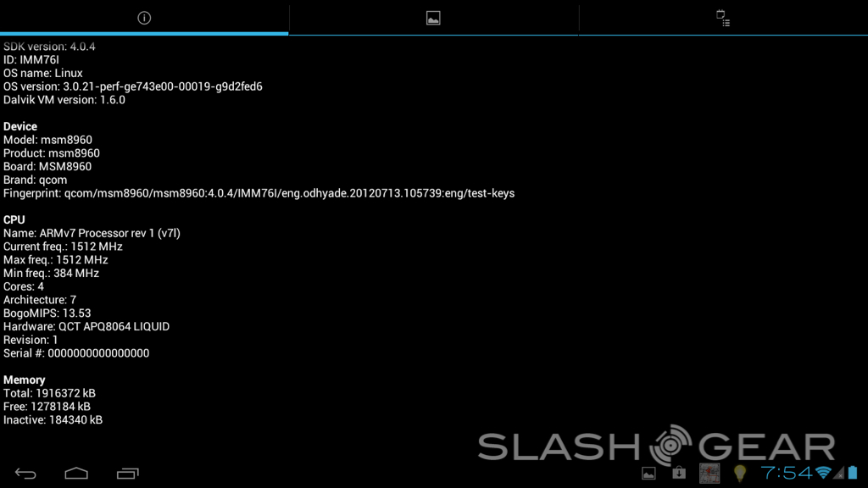The width and height of the screenshot is (868, 488).
Task: Tap the CPU section heading
Action: [x=14, y=219]
